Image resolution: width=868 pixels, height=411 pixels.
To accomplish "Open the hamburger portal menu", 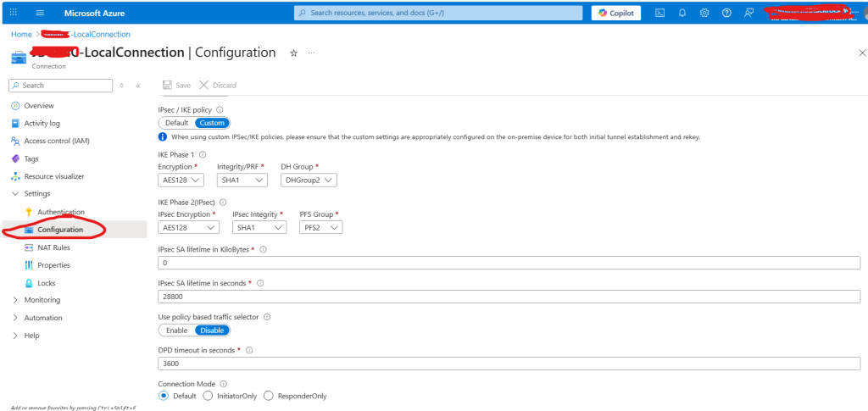I will pos(40,13).
